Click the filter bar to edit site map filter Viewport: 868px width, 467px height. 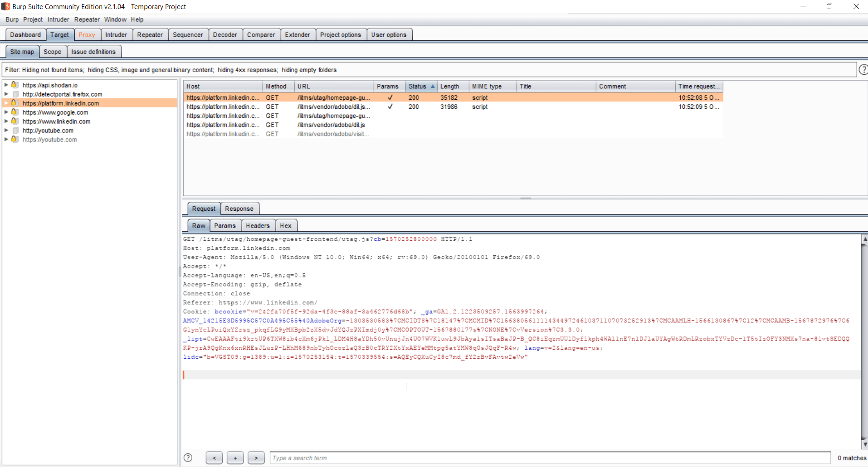[429, 70]
